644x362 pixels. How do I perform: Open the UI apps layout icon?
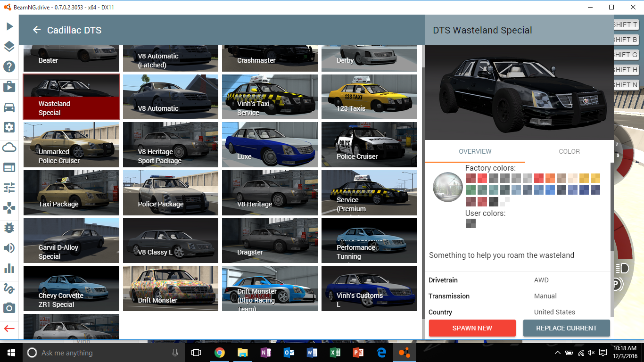[9, 167]
